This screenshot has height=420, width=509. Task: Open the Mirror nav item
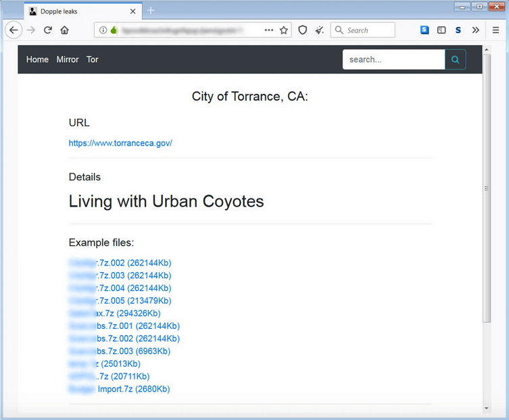pyautogui.click(x=68, y=59)
